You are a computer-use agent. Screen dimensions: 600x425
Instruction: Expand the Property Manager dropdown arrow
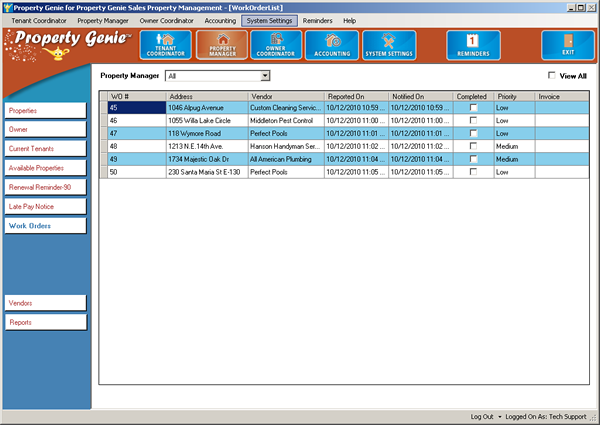tap(265, 76)
